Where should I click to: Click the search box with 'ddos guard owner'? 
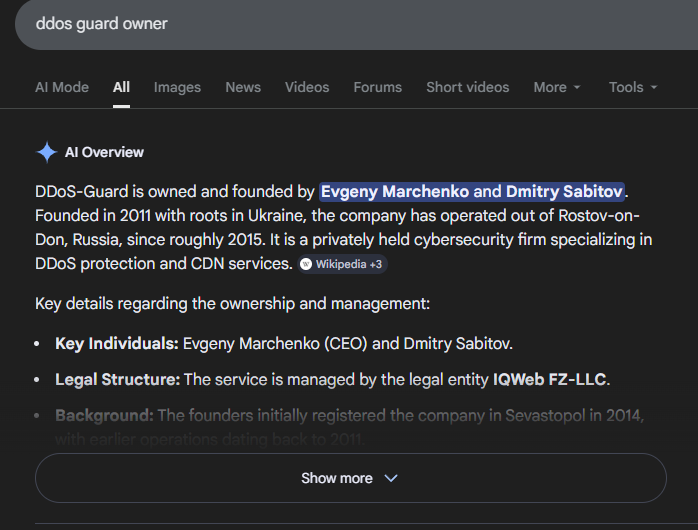300,23
